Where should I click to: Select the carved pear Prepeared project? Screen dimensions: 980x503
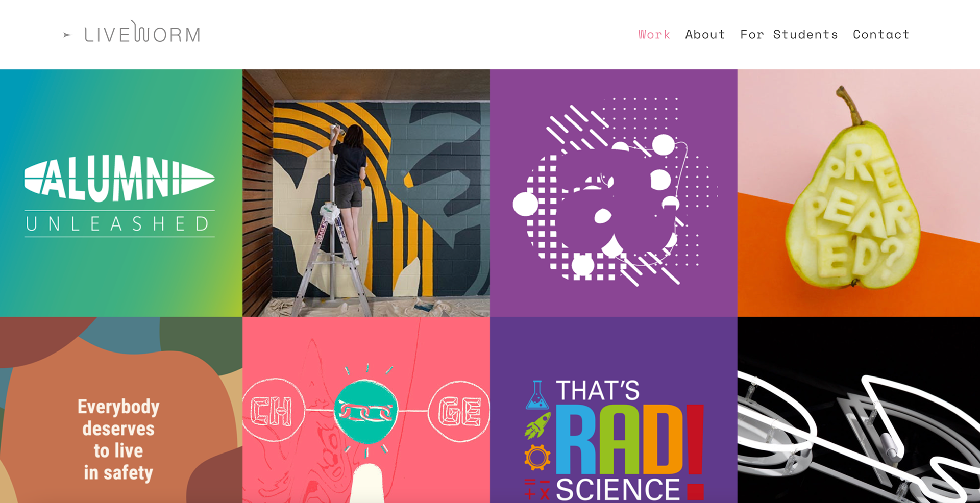859,193
